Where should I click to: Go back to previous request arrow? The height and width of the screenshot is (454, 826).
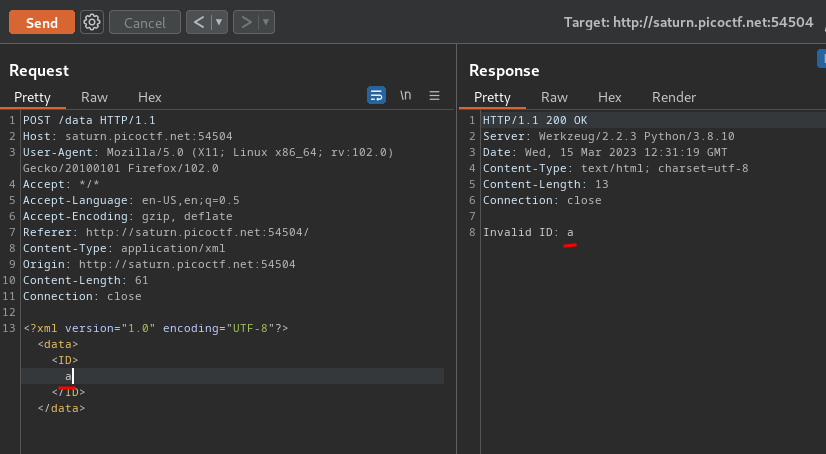(x=199, y=22)
